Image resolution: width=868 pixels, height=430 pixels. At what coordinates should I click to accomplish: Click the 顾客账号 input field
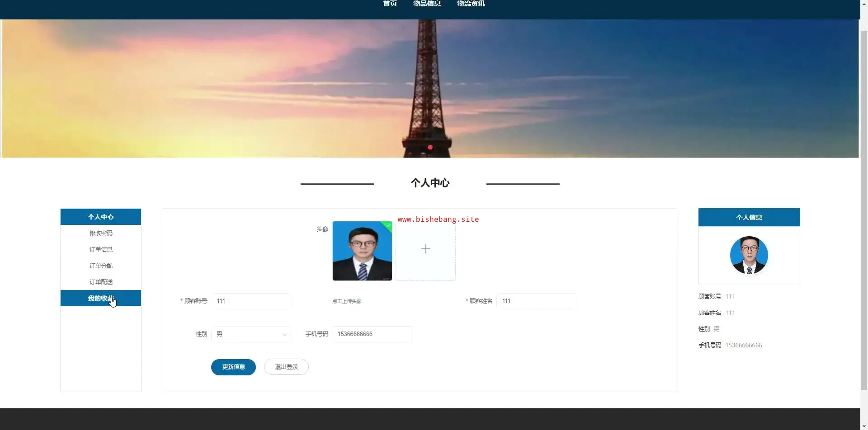coord(251,301)
